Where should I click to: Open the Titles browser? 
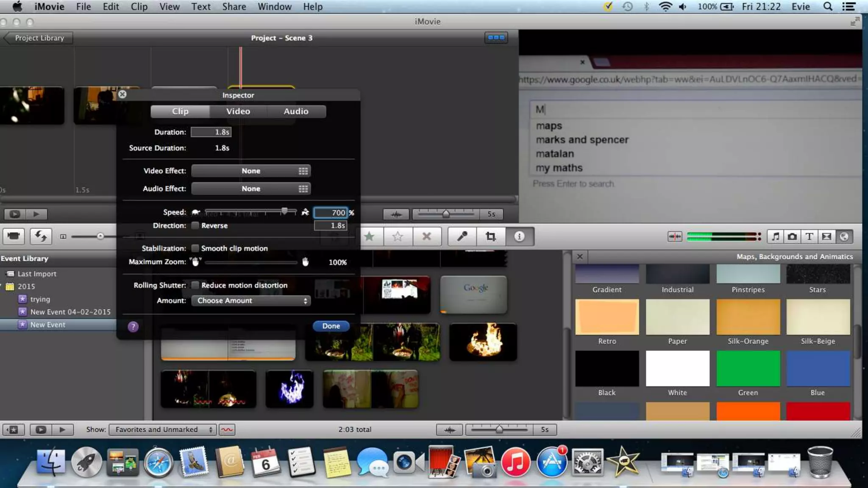tap(809, 236)
